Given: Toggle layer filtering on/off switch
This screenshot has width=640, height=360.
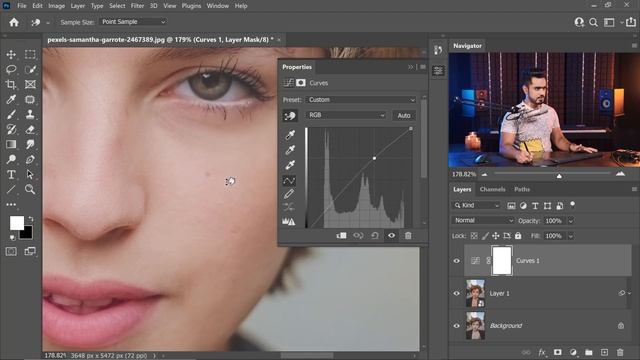Looking at the screenshot, I should click(573, 204).
